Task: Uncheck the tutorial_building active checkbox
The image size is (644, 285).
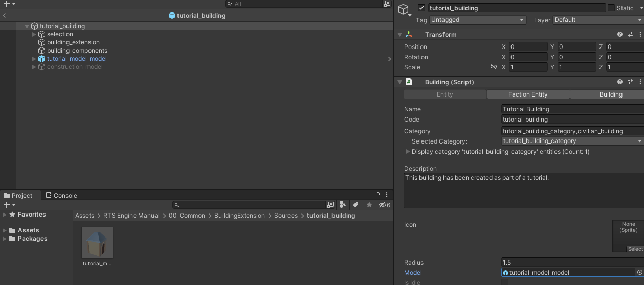Action: tap(421, 8)
